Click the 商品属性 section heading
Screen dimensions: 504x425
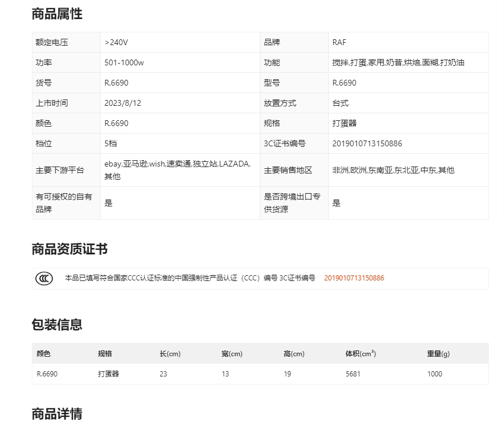(57, 14)
